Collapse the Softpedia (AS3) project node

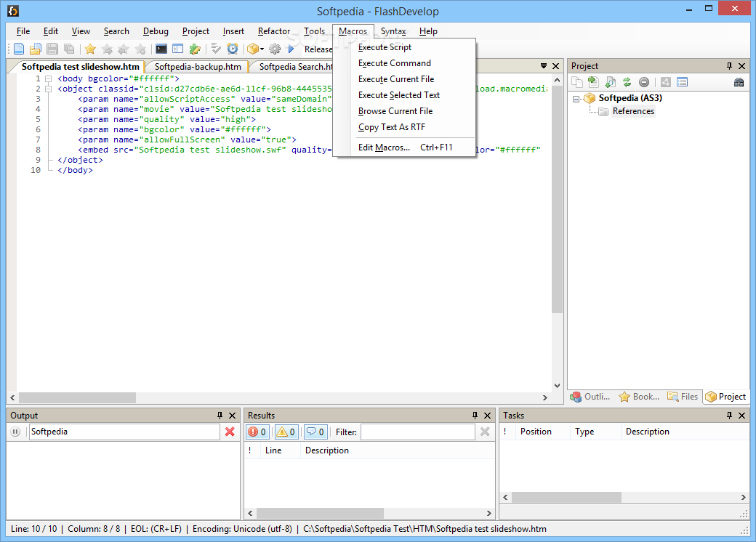[576, 99]
